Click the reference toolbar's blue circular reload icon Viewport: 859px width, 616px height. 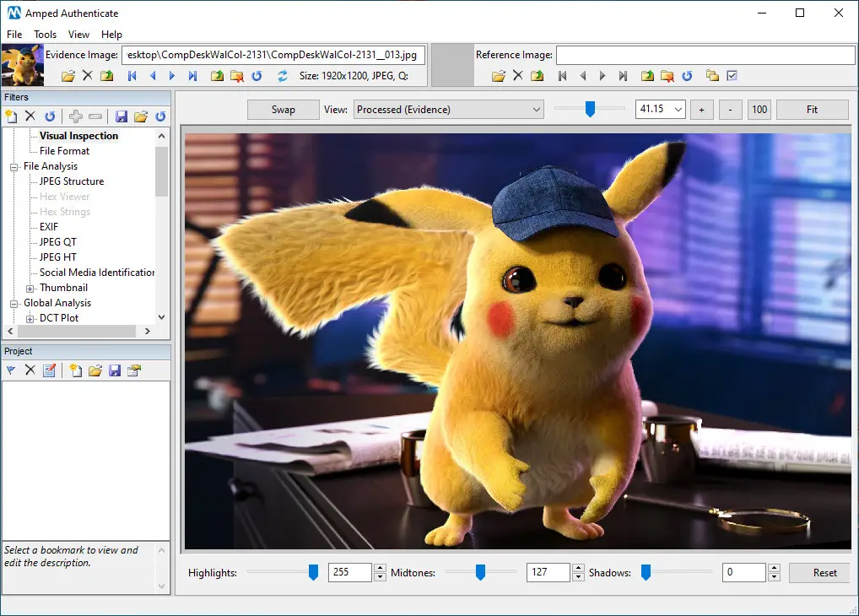[687, 76]
